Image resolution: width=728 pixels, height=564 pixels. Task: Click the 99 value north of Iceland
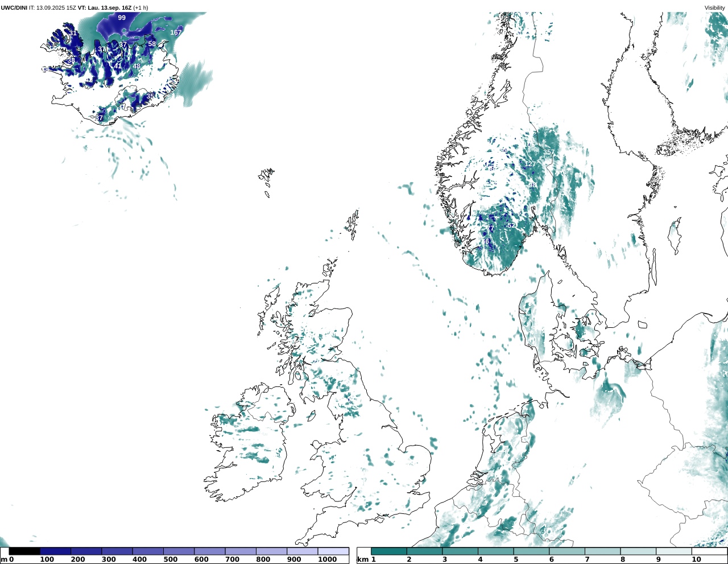pyautogui.click(x=122, y=18)
